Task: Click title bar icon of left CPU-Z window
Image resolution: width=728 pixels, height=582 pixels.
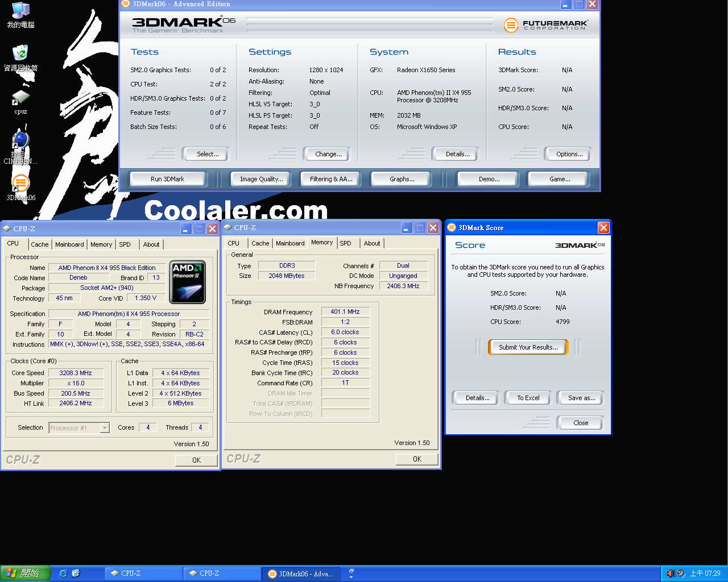Action: (x=7, y=228)
